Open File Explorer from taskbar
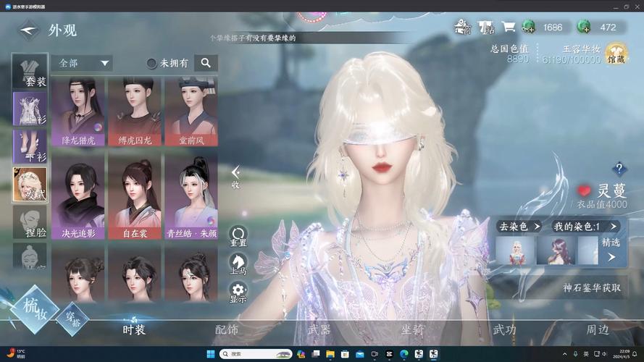 coord(330,354)
